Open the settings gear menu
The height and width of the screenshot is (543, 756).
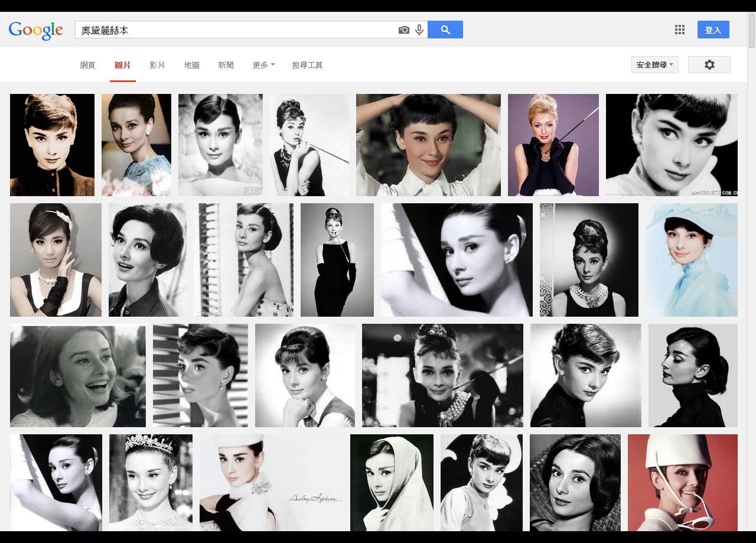pos(709,65)
